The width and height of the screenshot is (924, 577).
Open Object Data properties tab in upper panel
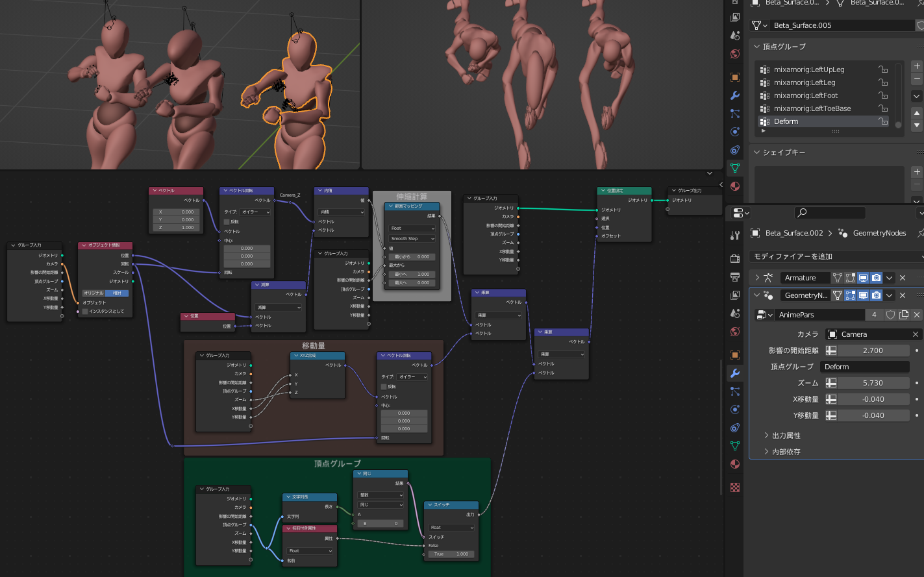coord(735,167)
